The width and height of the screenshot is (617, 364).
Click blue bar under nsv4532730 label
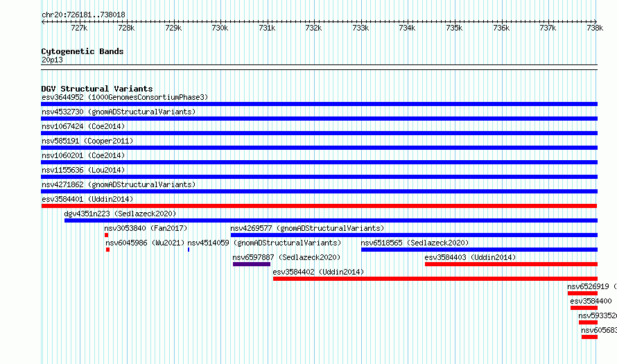click(319, 119)
